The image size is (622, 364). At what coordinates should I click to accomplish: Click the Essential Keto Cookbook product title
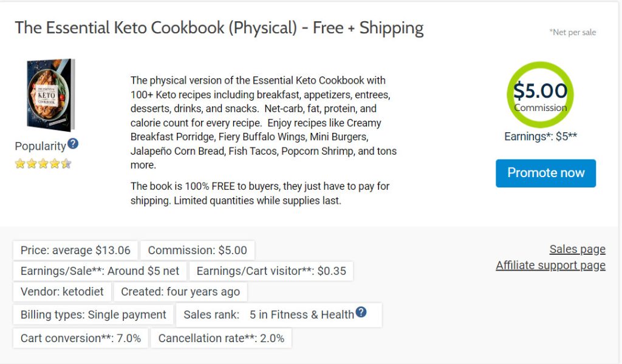pos(219,28)
